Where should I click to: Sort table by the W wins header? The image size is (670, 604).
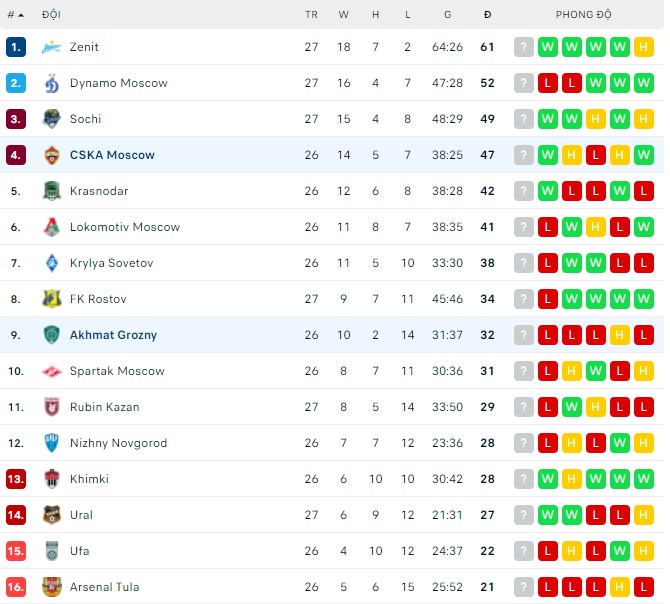[344, 15]
